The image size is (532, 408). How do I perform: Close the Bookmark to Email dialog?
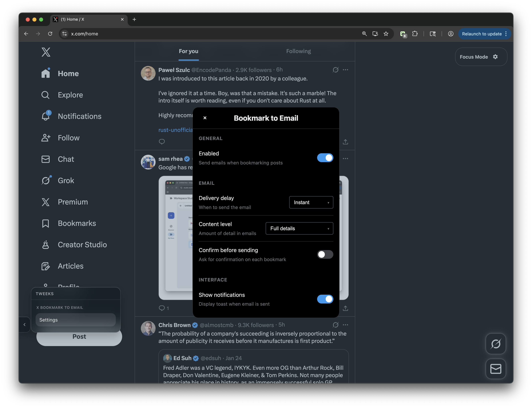(x=205, y=118)
